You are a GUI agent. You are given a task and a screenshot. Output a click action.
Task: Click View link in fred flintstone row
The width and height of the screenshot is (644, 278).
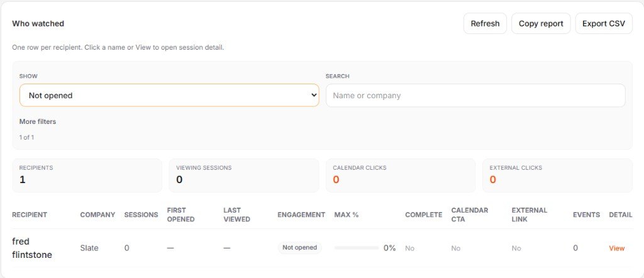[x=616, y=248]
